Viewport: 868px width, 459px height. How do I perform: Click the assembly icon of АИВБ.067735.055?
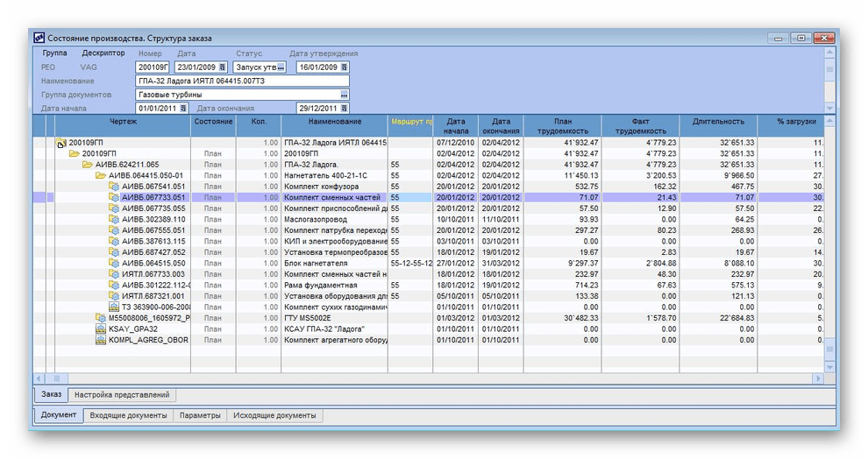(114, 208)
